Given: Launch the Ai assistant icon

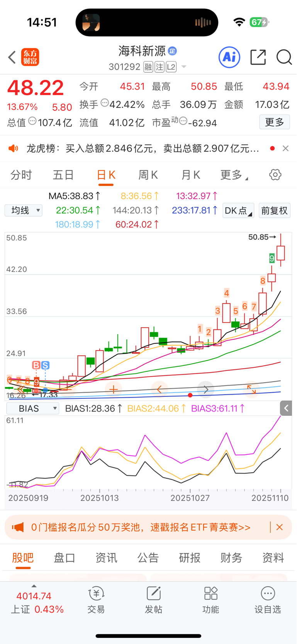Looking at the screenshot, I should point(229,57).
